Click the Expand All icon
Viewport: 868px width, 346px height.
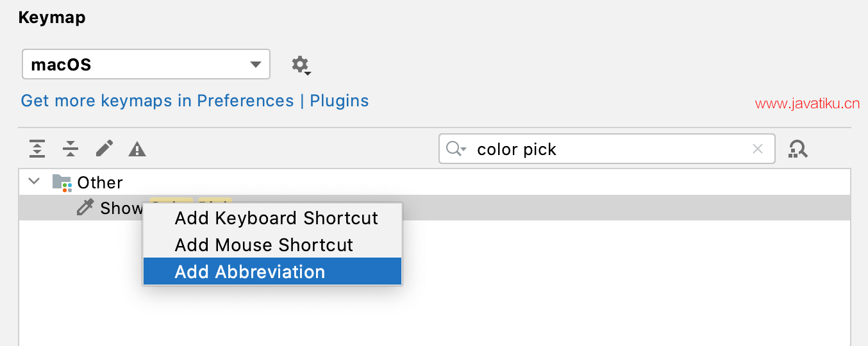coord(37,149)
